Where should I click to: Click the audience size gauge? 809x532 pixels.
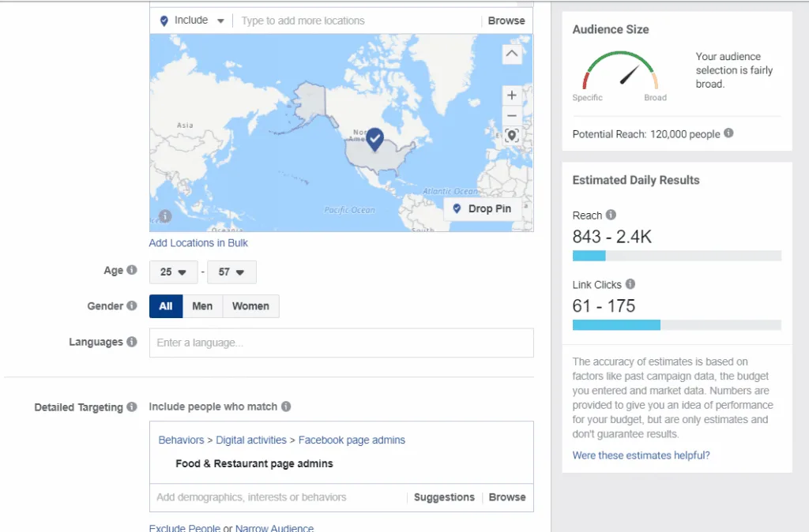(x=620, y=70)
